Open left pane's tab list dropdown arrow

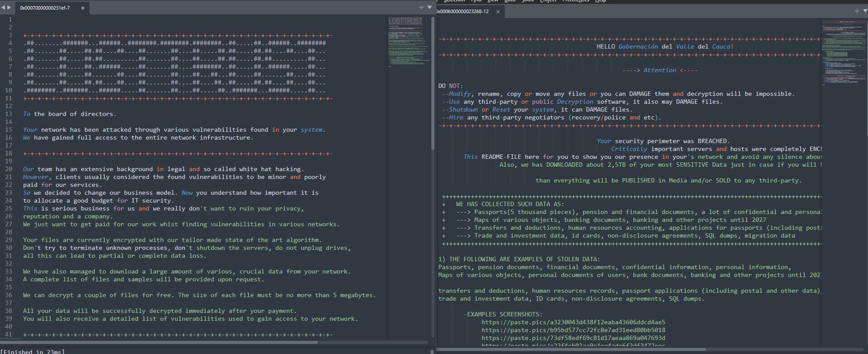point(429,7)
